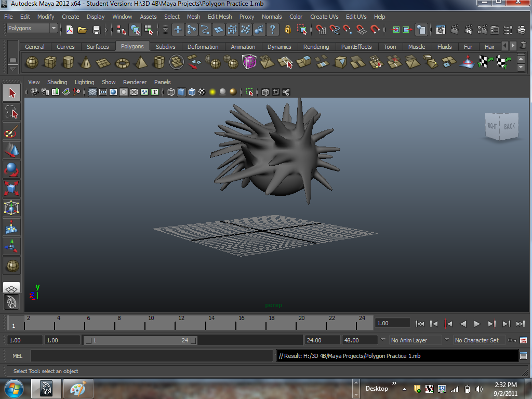Click the time range slider bar
This screenshot has width=532, height=399.
coord(140,340)
